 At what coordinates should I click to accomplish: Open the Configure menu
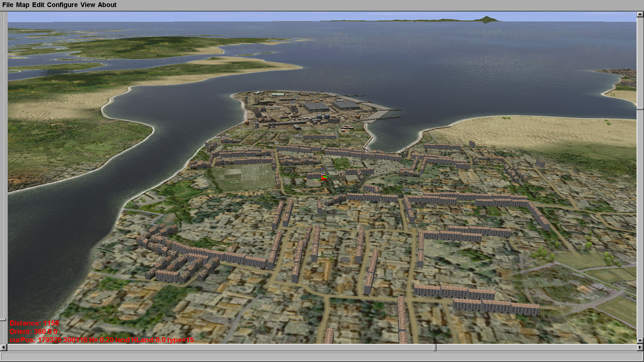click(62, 5)
